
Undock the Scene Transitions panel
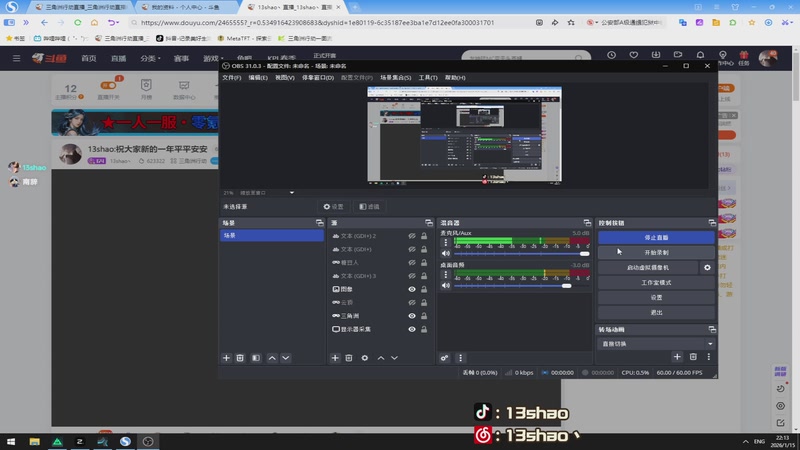[712, 330]
